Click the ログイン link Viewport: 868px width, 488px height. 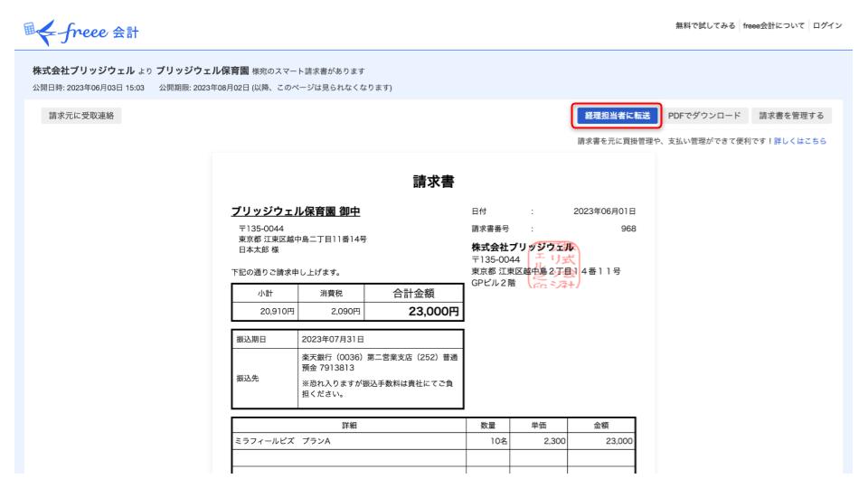click(x=827, y=25)
